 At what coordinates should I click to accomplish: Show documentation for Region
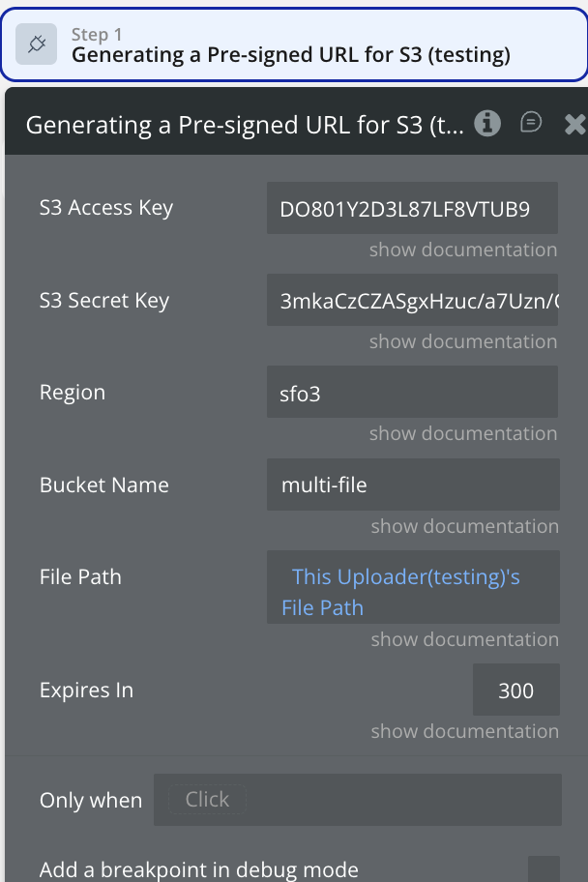pyautogui.click(x=462, y=433)
